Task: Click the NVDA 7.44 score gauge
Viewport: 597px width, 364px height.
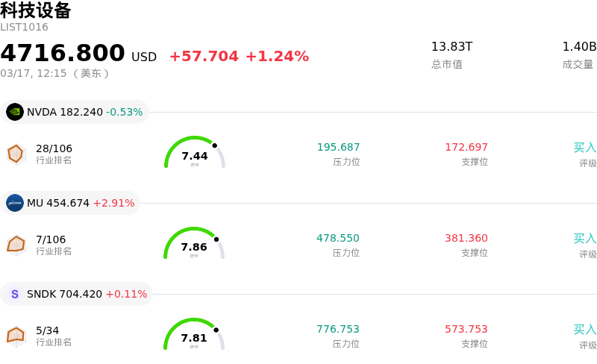Action: (x=195, y=154)
